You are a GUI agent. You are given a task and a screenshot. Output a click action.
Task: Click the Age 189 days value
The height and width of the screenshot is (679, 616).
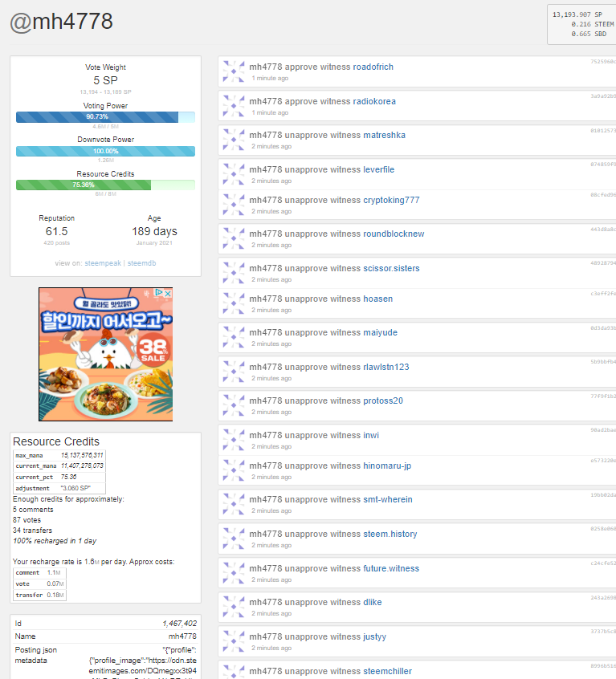[x=155, y=232]
